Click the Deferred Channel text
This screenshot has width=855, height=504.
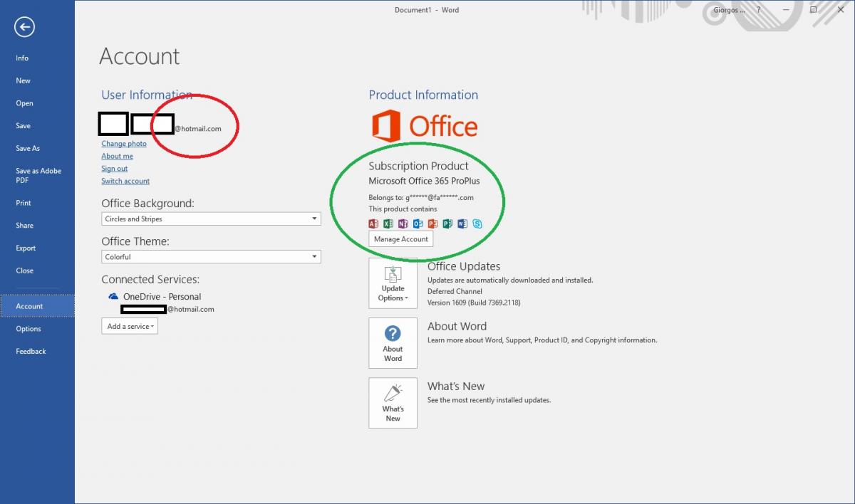pyautogui.click(x=455, y=291)
